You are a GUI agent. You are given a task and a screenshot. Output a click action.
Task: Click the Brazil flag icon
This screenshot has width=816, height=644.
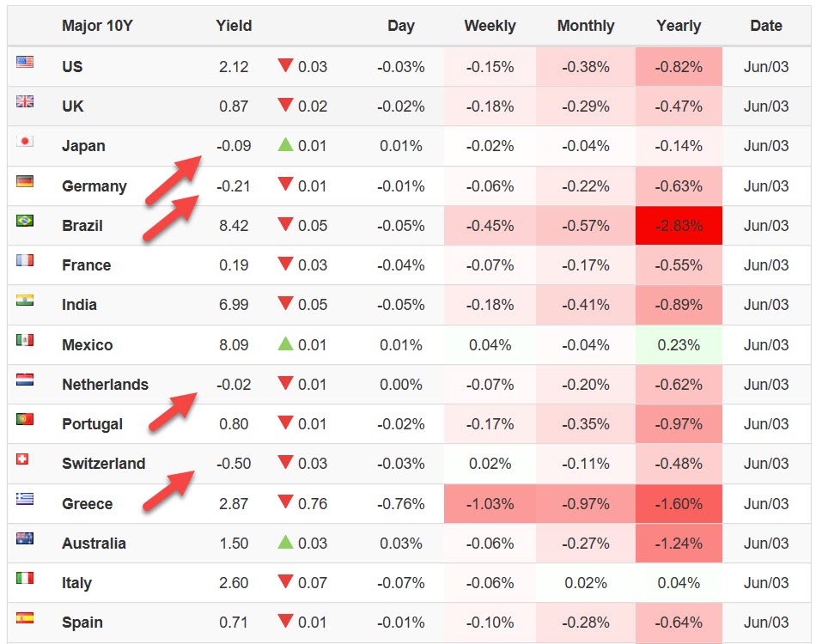tap(25, 222)
